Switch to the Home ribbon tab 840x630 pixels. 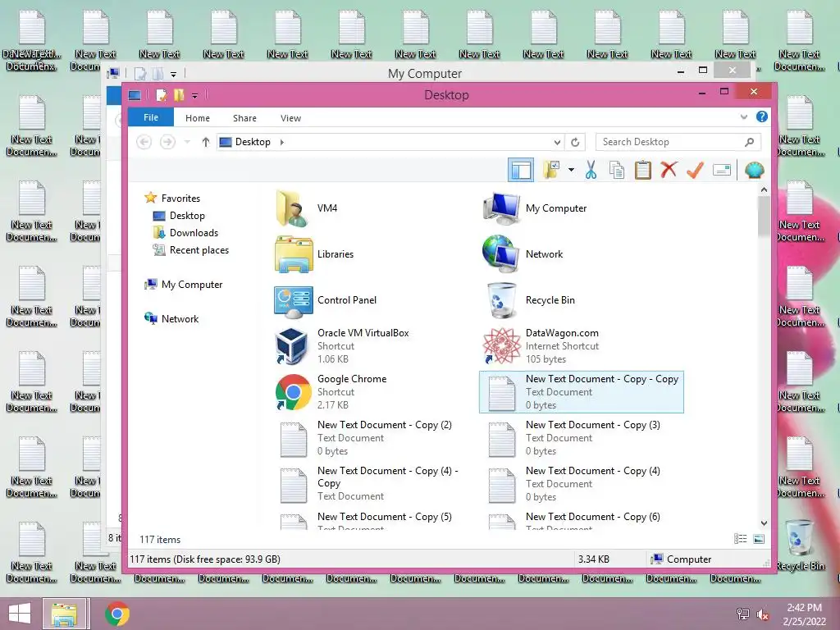click(198, 118)
